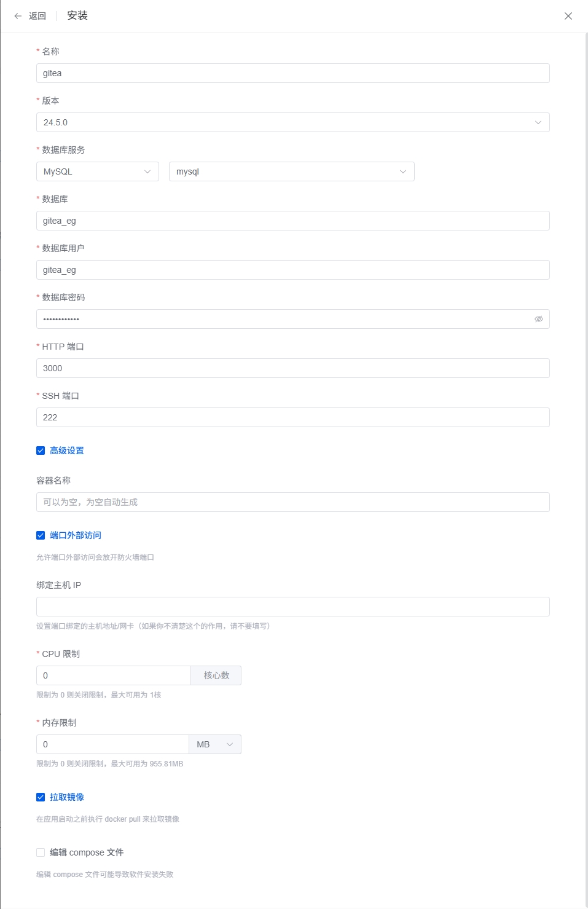Open the mysql service dropdown
The width and height of the screenshot is (588, 909).
[x=291, y=171]
